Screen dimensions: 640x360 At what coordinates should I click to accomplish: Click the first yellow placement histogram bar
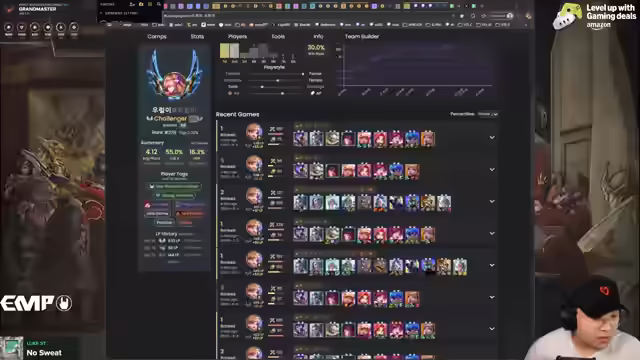point(224,51)
